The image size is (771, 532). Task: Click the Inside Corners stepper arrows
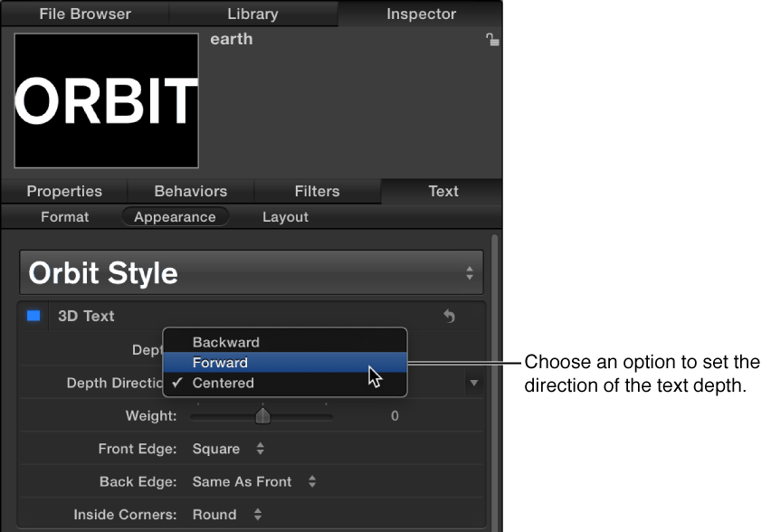pos(258,514)
